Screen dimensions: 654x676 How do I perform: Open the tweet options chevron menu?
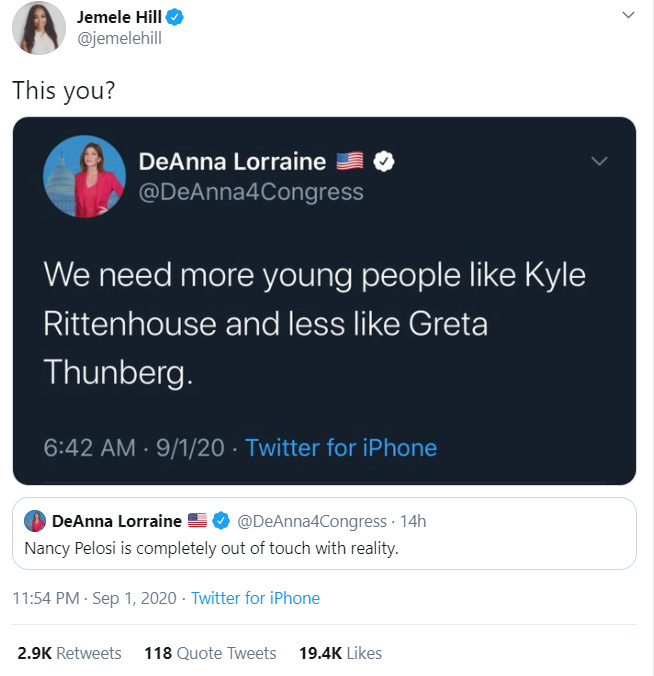628,16
